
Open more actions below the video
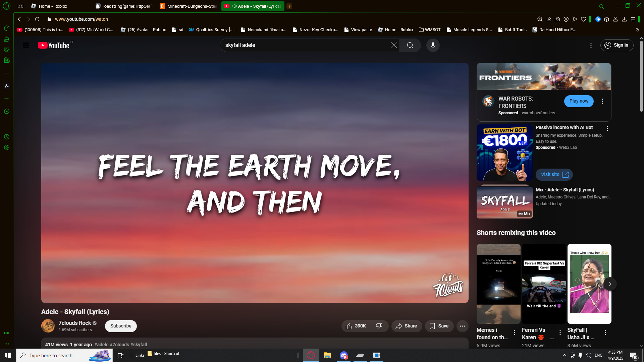463,326
